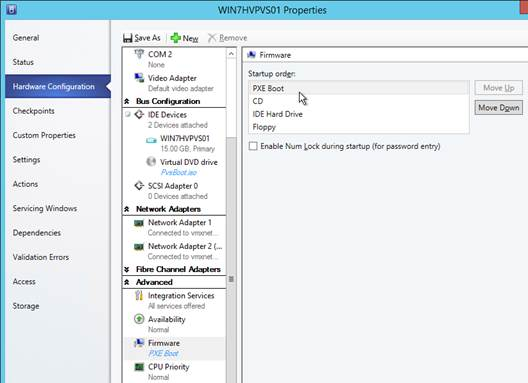Click the WIN7HVPVS01 hard disk icon

coord(151,140)
